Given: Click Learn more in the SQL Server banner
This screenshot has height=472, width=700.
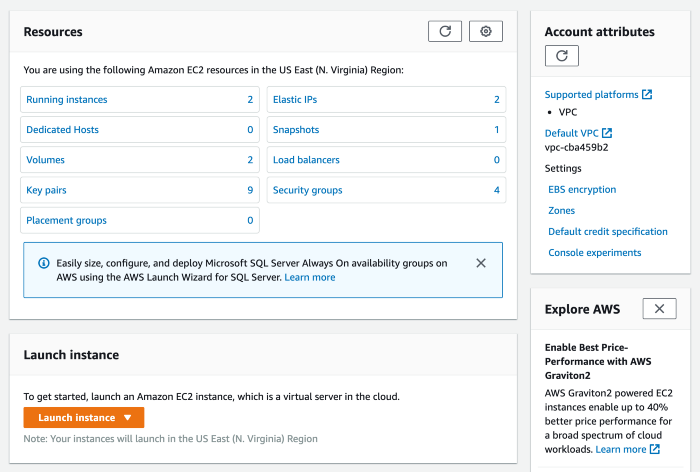Looking at the screenshot, I should 310,277.
